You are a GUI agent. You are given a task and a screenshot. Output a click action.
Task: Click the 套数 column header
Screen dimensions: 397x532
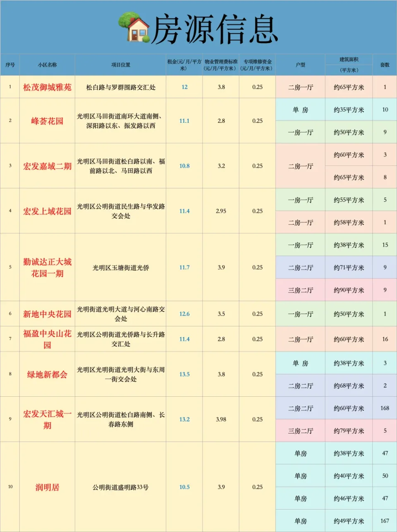pos(385,65)
